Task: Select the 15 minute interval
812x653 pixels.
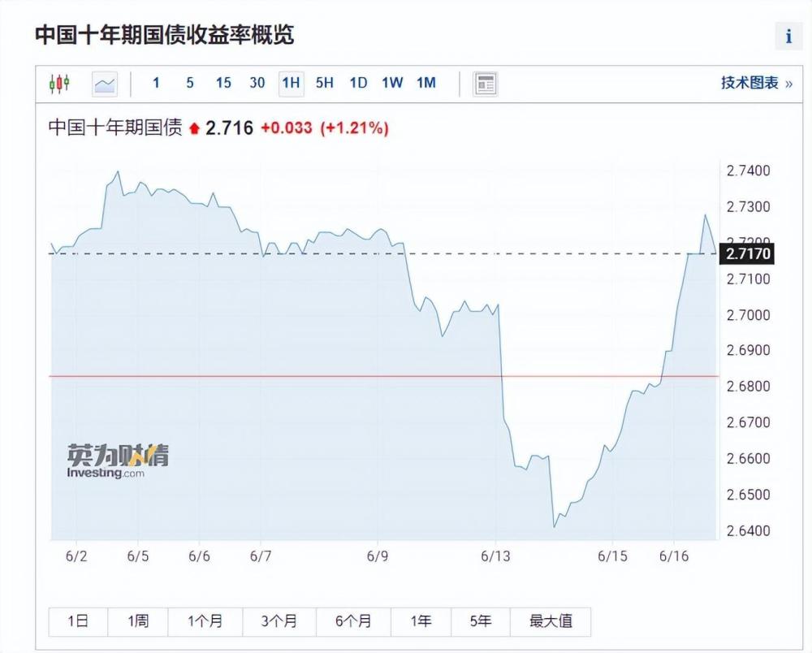Action: click(223, 83)
